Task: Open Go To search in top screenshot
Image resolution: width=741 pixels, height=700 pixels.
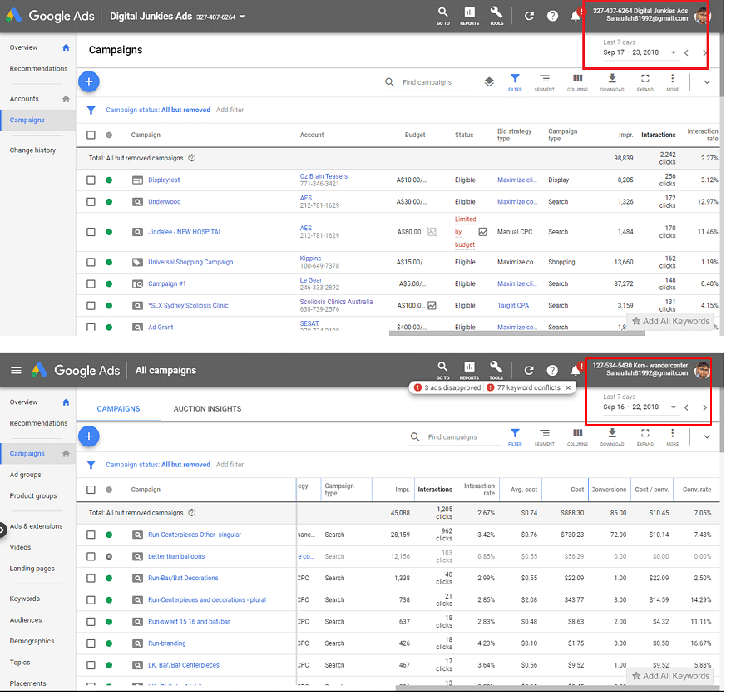Action: (x=442, y=16)
